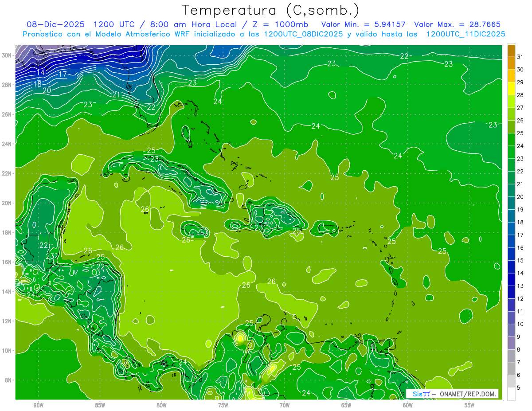Pick the yellow legend swatch between 28 and 29

[x=511, y=89]
